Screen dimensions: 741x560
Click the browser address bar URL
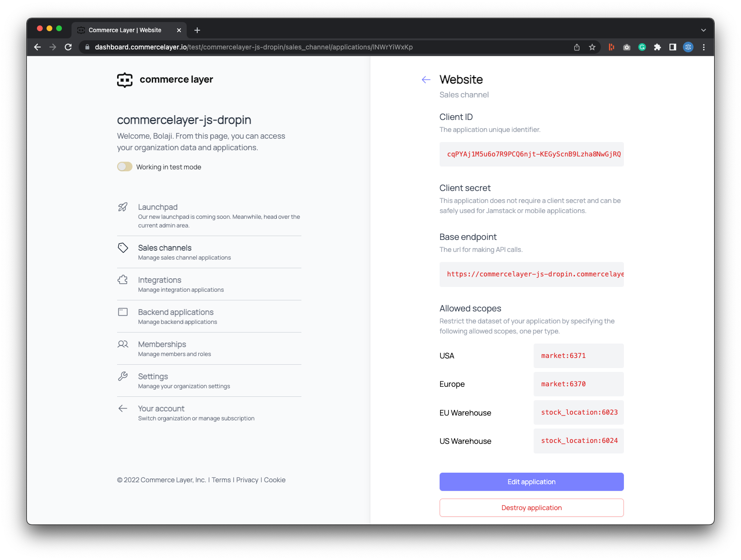254,47
